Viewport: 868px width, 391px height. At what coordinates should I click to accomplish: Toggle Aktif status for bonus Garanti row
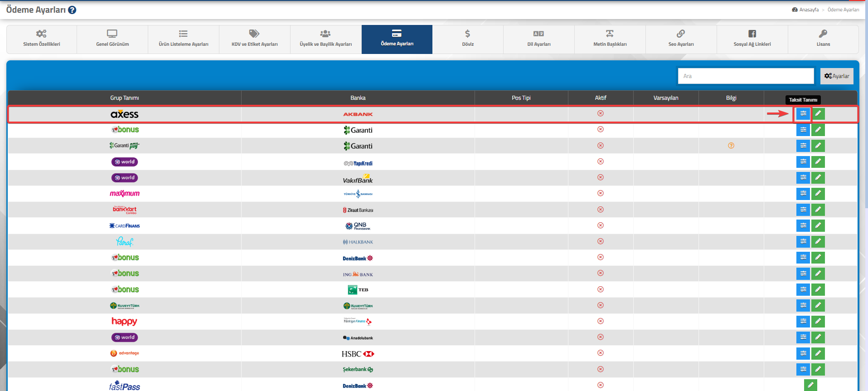(601, 129)
